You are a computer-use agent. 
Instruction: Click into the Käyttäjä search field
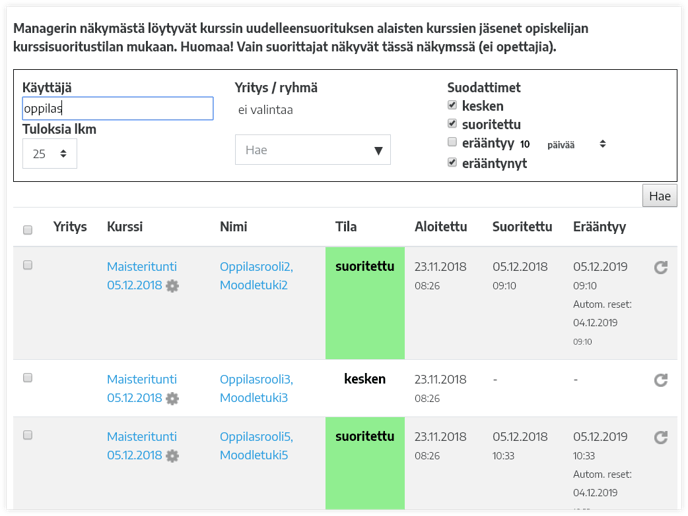118,108
